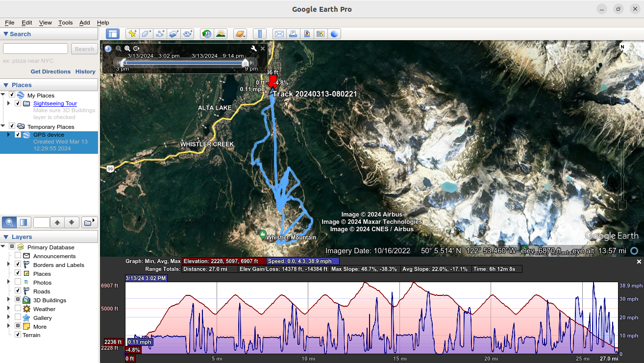Screen dimensions: 644x363
Task: Click the time slider end thumb
Action: (245, 63)
